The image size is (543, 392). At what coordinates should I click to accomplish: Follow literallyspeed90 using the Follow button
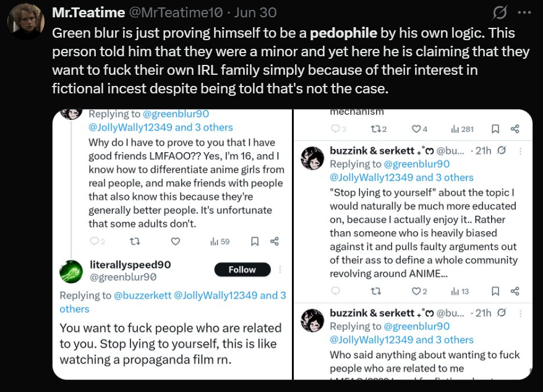[x=242, y=270]
